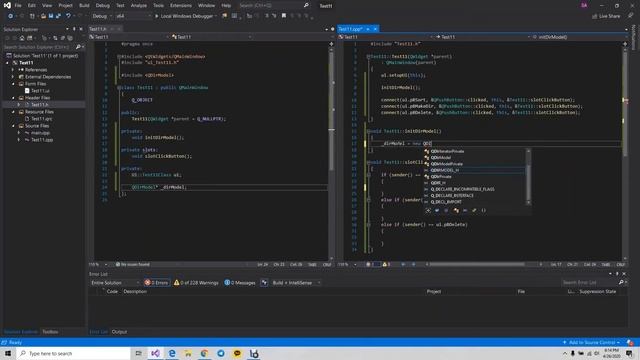Image resolution: width=640 pixels, height=360 pixels.
Task: Click Add to Source Control
Action: tap(591, 342)
